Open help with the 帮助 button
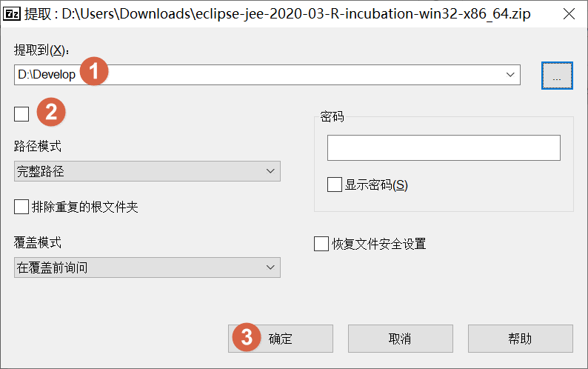The height and width of the screenshot is (369, 588). (x=520, y=339)
